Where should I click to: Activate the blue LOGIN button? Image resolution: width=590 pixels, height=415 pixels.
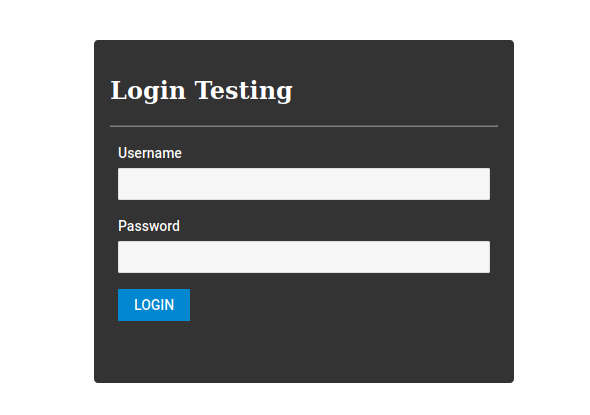154,305
